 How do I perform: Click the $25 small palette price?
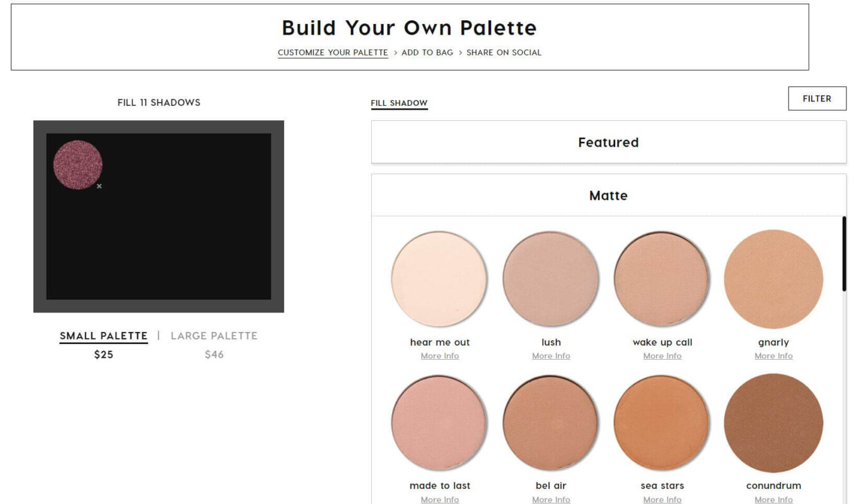coord(103,355)
